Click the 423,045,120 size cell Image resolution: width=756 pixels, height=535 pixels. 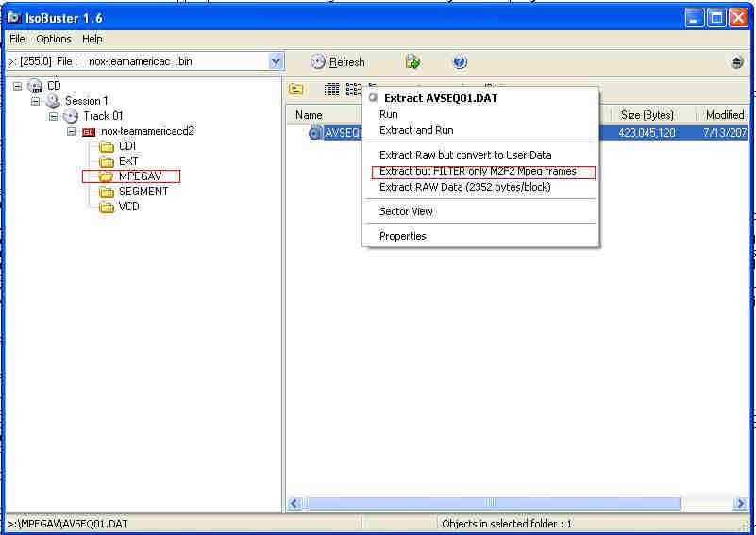click(647, 132)
